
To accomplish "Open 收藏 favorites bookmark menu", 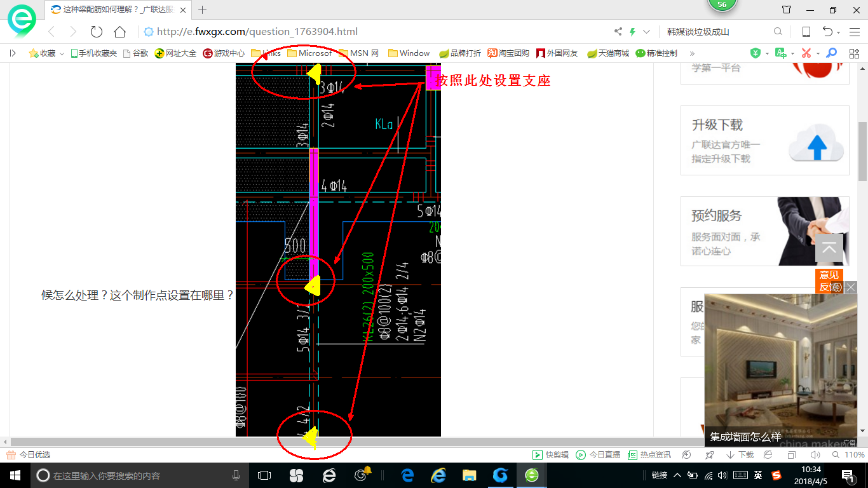I will click(43, 53).
